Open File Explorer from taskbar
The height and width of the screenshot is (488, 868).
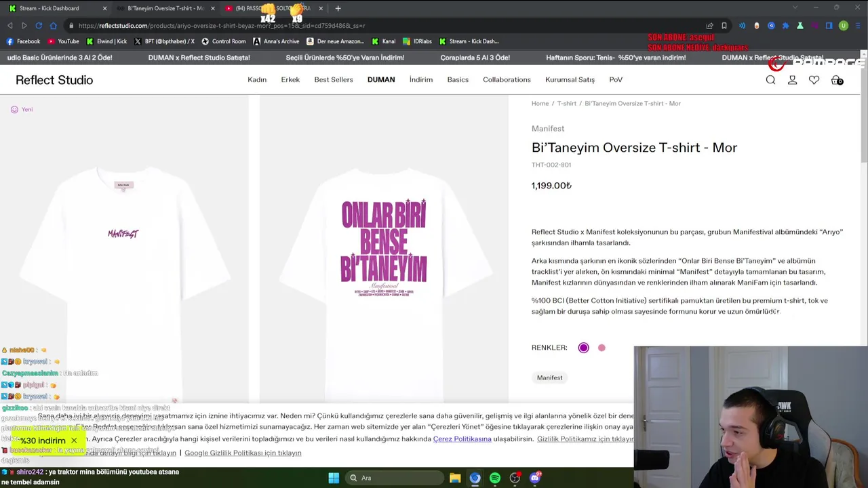(x=455, y=478)
